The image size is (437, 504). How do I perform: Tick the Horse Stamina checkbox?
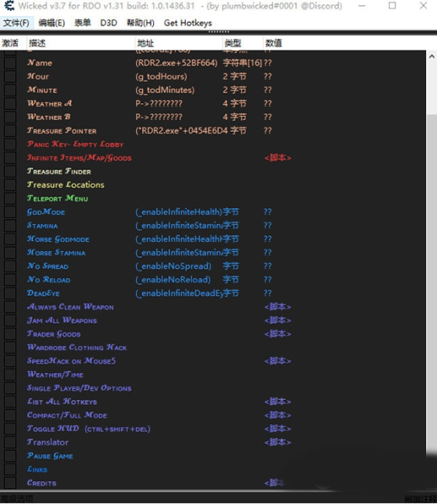pyautogui.click(x=10, y=253)
